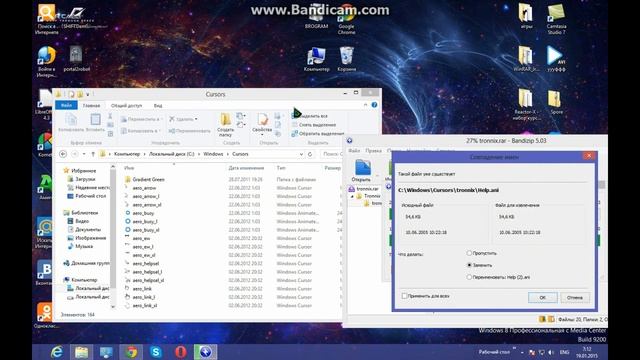
Task: Click the Explorer back arrow button
Action: pos(63,154)
